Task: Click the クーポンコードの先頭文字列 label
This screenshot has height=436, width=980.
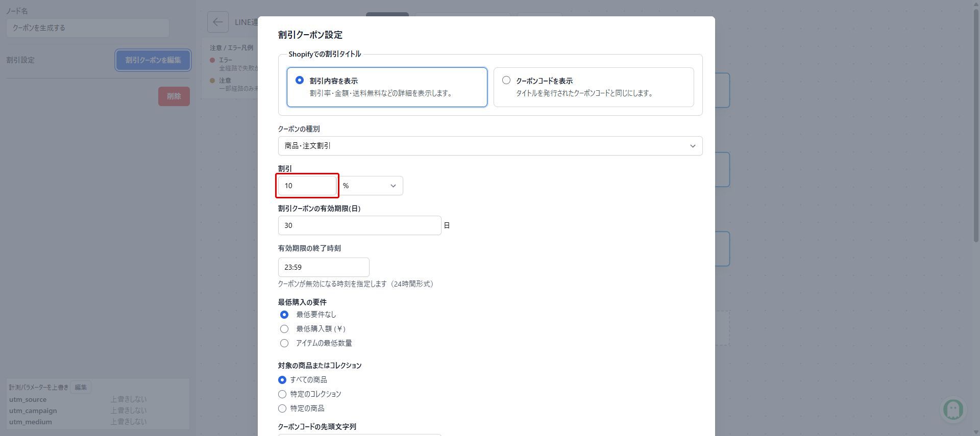Action: 317,427
